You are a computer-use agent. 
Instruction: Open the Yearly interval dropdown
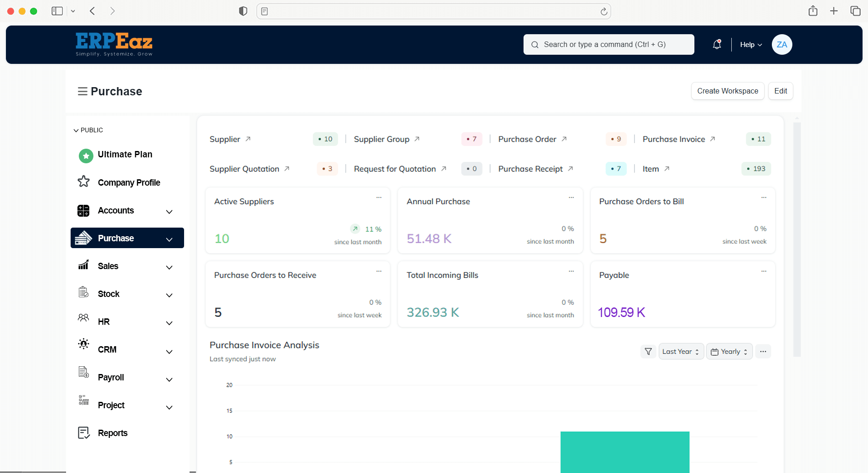coord(729,352)
